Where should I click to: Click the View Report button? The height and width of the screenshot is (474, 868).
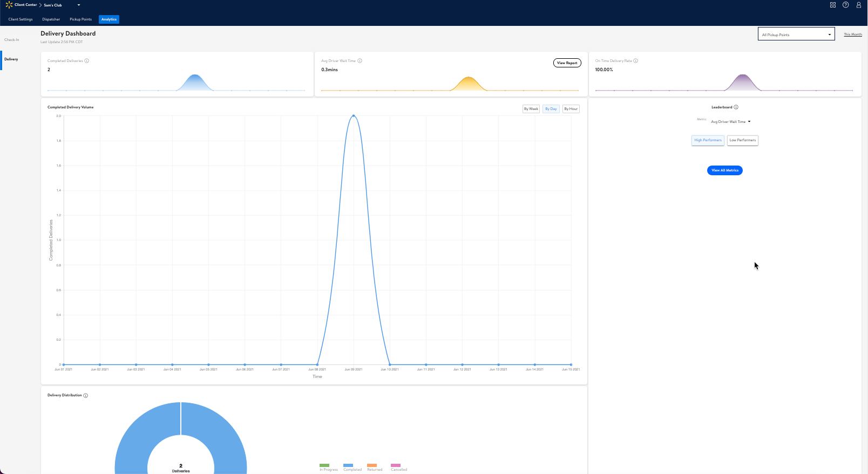(x=567, y=63)
